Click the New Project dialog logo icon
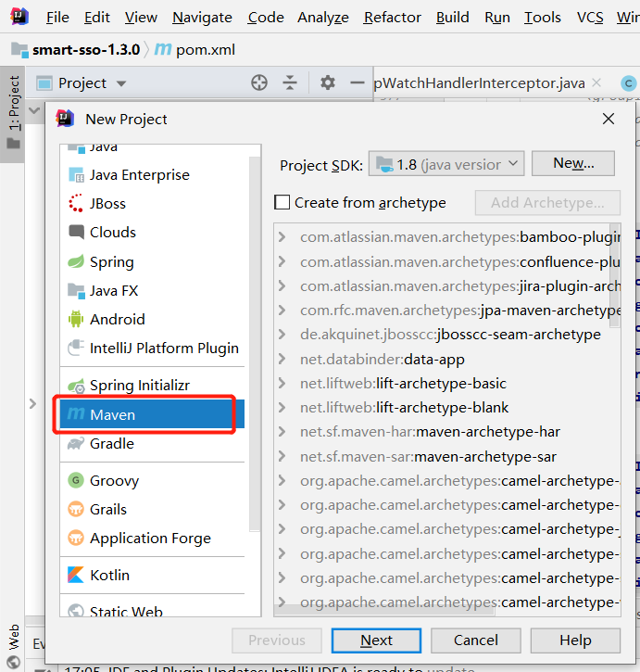The height and width of the screenshot is (672, 640). 65,119
